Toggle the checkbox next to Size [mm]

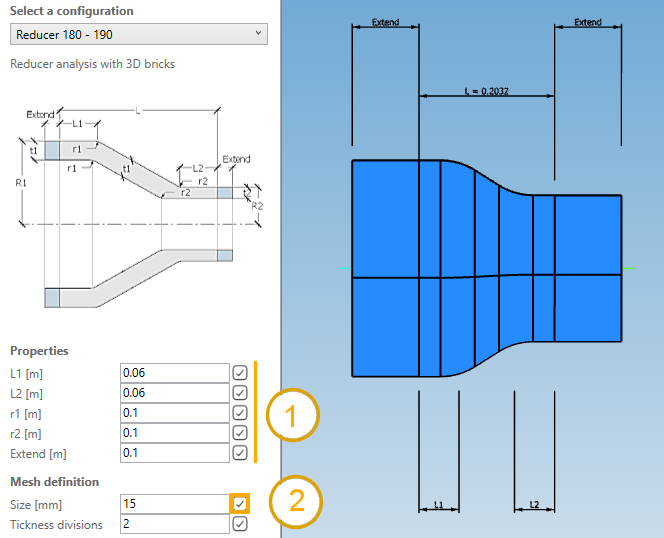tap(240, 504)
